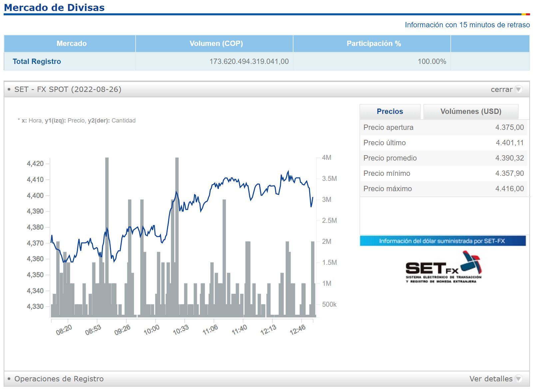Open the Volúmenes (USD) tab
This screenshot has height=392, width=534.
pyautogui.click(x=470, y=112)
